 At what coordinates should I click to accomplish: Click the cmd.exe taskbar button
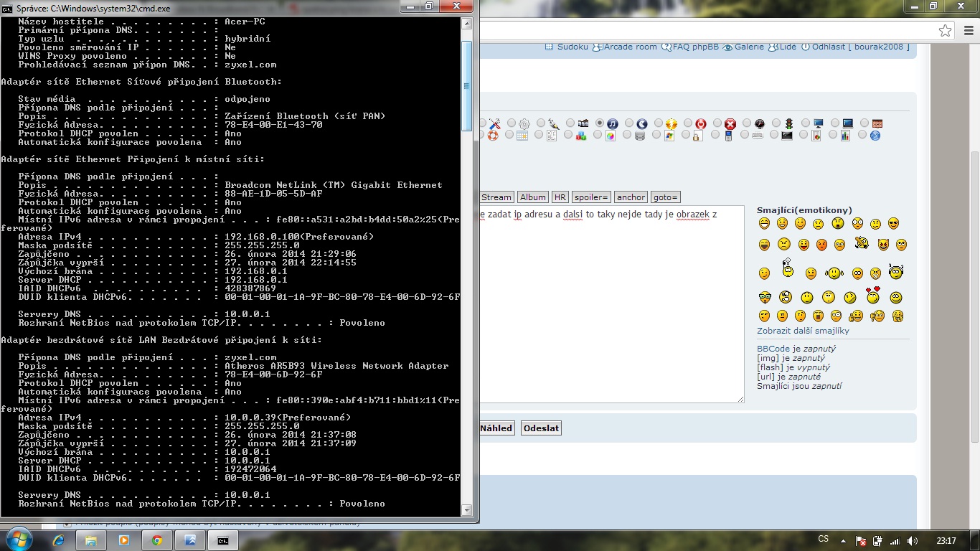(x=223, y=540)
